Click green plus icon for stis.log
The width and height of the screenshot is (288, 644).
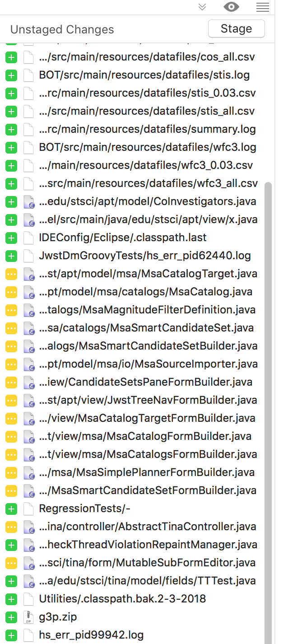tap(11, 75)
